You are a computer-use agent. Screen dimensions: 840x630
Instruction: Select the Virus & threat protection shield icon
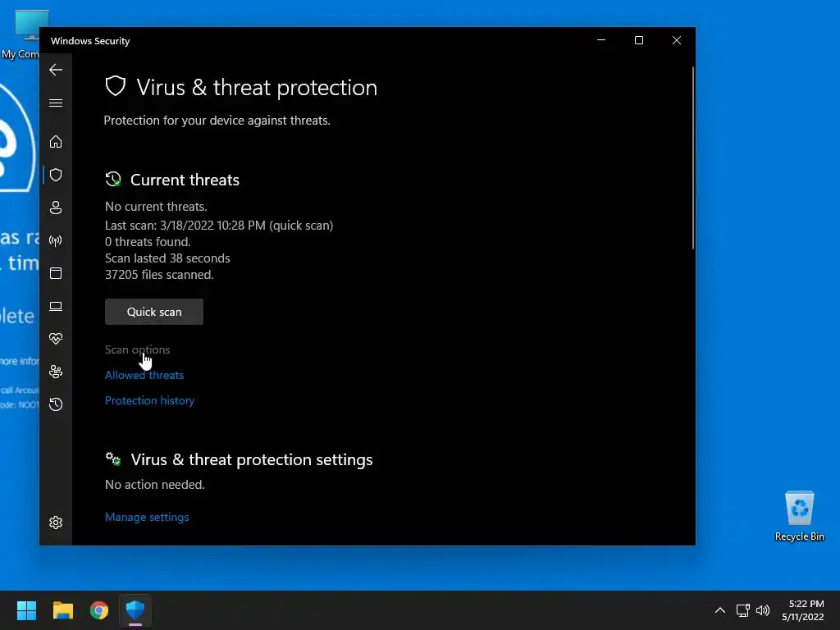(56, 175)
